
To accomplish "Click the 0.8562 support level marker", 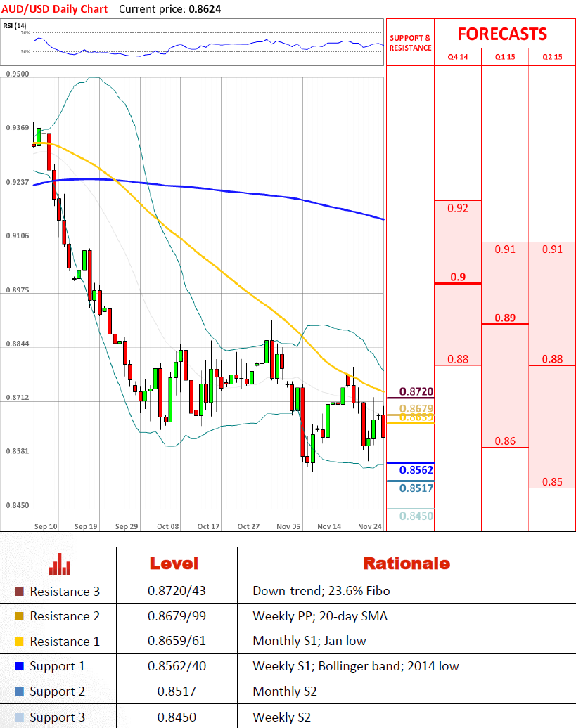I will (x=416, y=470).
